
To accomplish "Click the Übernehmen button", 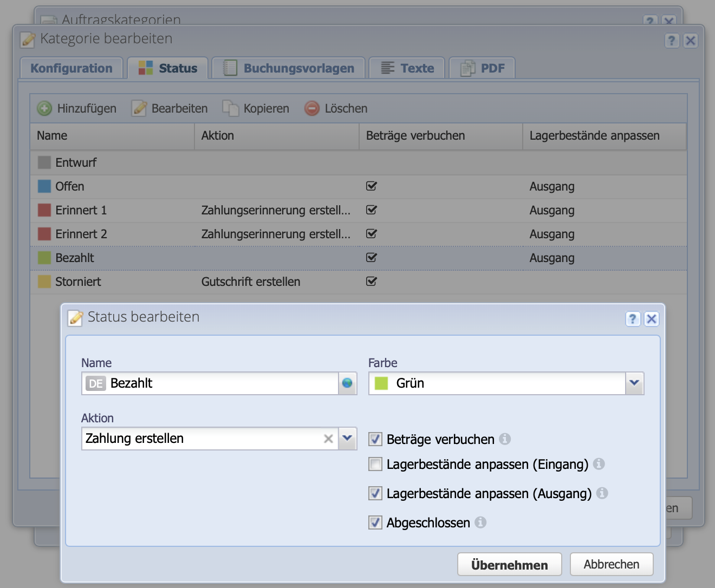I will [x=509, y=564].
